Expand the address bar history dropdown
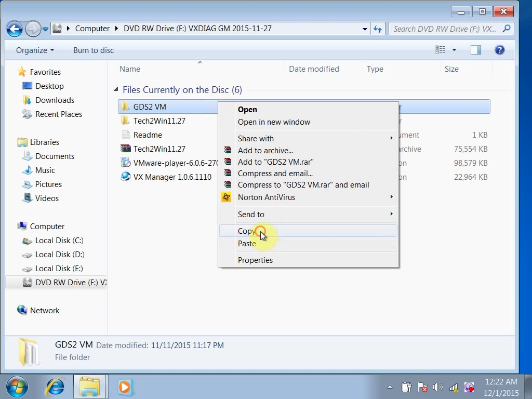The width and height of the screenshot is (532, 399). pyautogui.click(x=365, y=29)
